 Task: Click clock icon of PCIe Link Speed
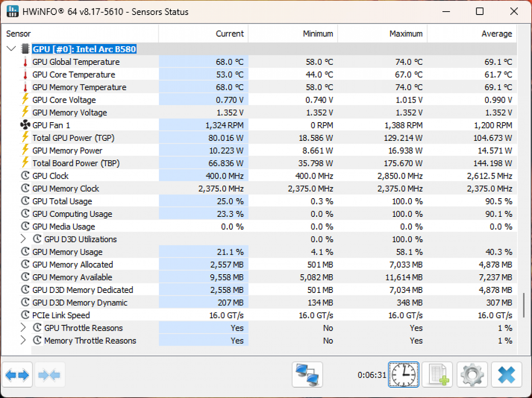click(x=25, y=315)
